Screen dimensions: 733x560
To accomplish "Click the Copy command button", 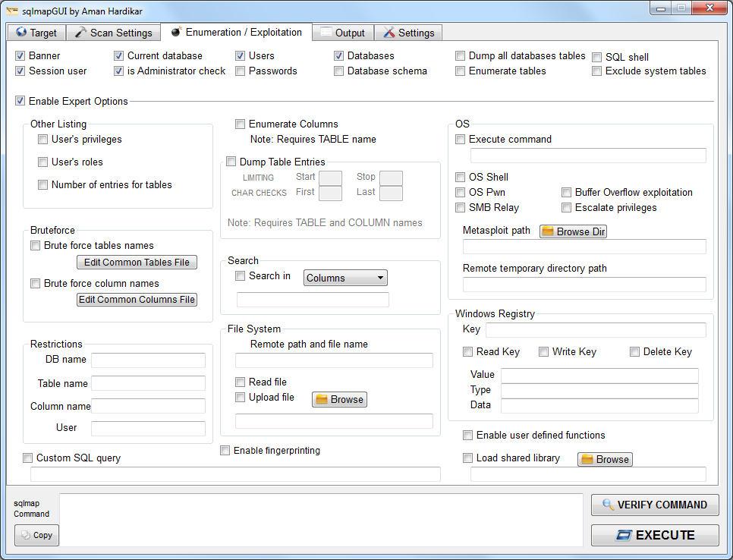I will click(x=36, y=535).
